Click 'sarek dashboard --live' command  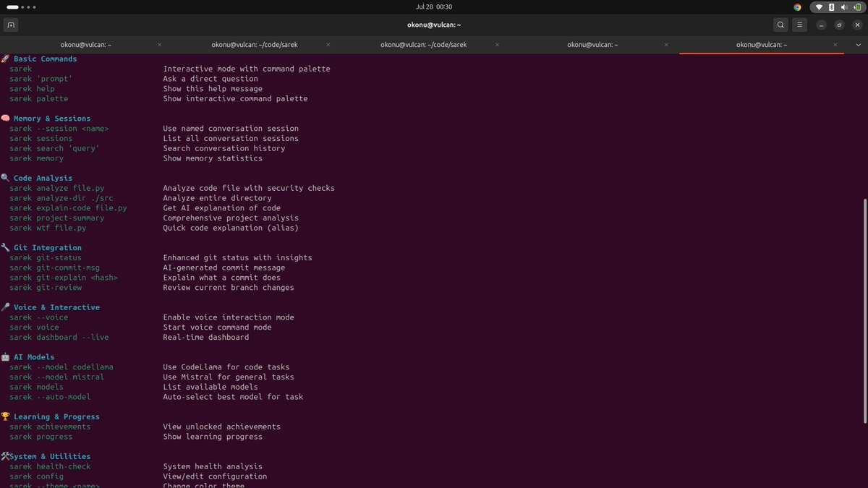pyautogui.click(x=59, y=337)
